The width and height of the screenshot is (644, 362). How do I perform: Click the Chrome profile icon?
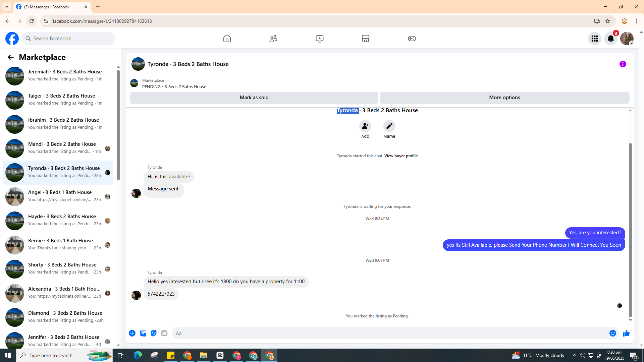coord(625,21)
